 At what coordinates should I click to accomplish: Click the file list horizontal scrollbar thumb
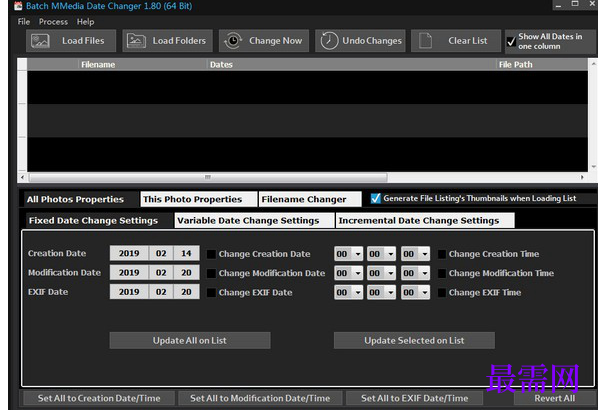point(208,177)
